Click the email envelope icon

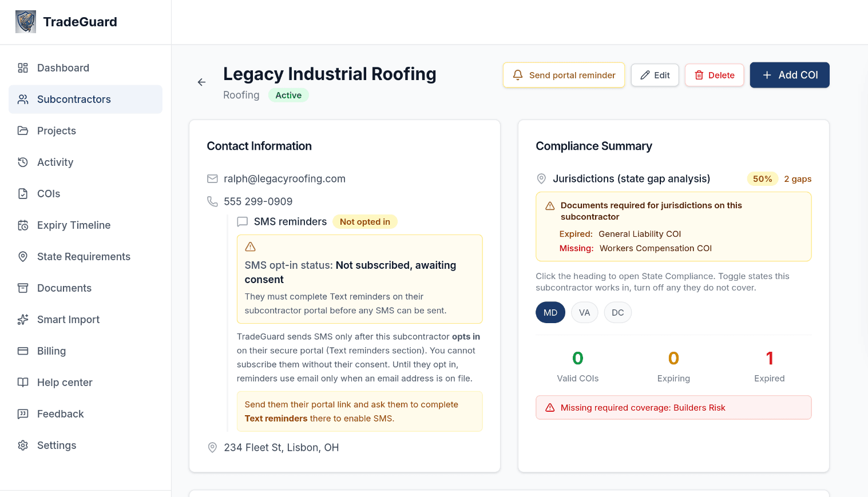click(x=212, y=179)
